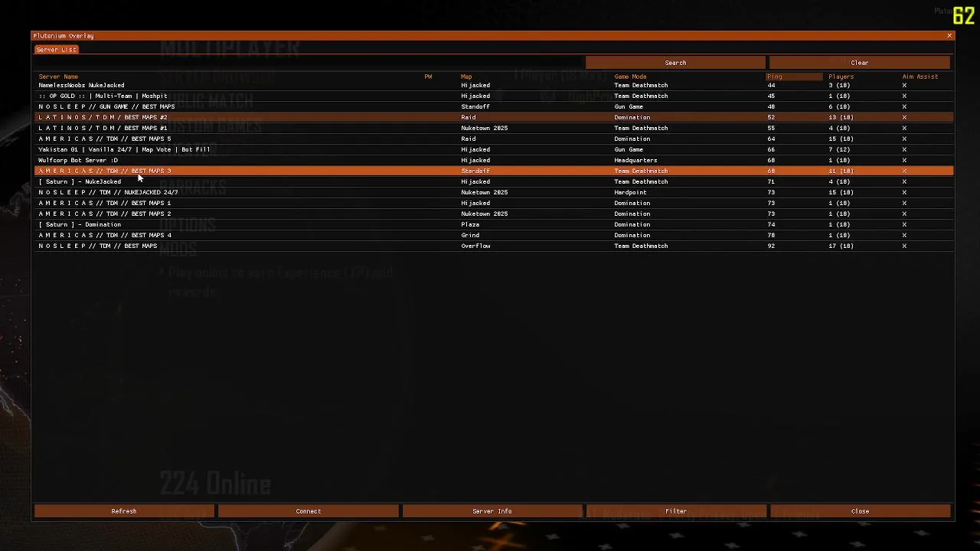Click the Clear button
The width and height of the screenshot is (980, 551).
[x=859, y=63]
